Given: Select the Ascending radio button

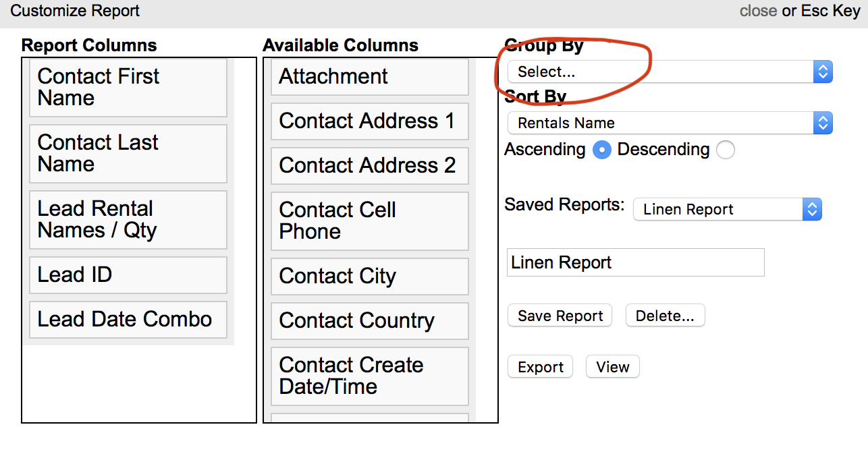Looking at the screenshot, I should 601,150.
